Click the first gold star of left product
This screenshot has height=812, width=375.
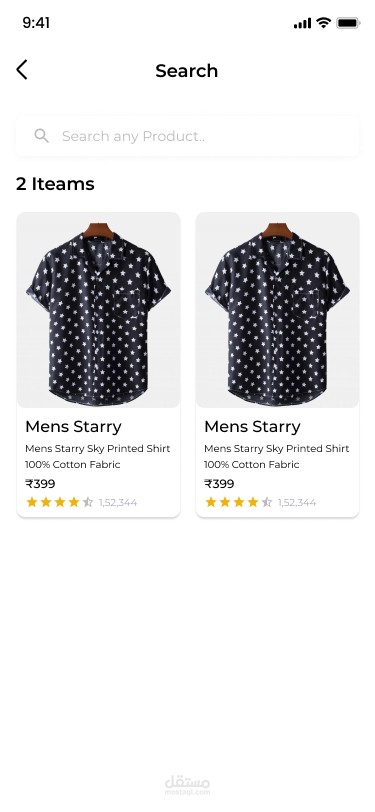click(32, 502)
